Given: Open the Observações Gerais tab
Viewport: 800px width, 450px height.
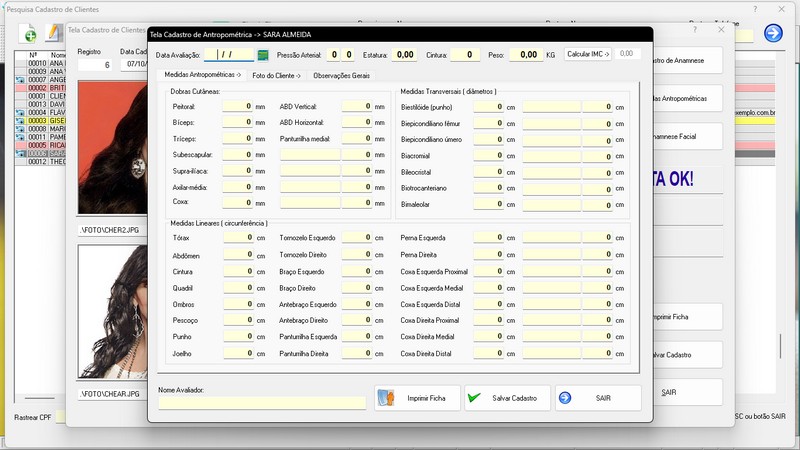Looking at the screenshot, I should click(341, 76).
